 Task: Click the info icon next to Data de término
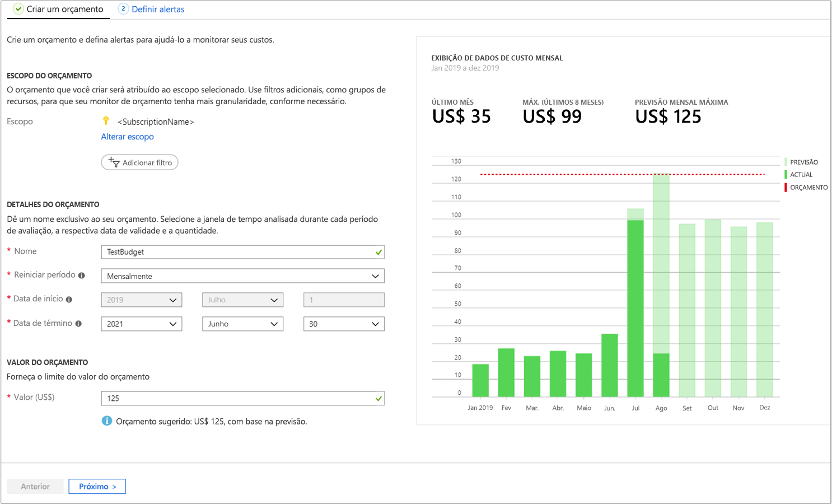pyautogui.click(x=78, y=324)
